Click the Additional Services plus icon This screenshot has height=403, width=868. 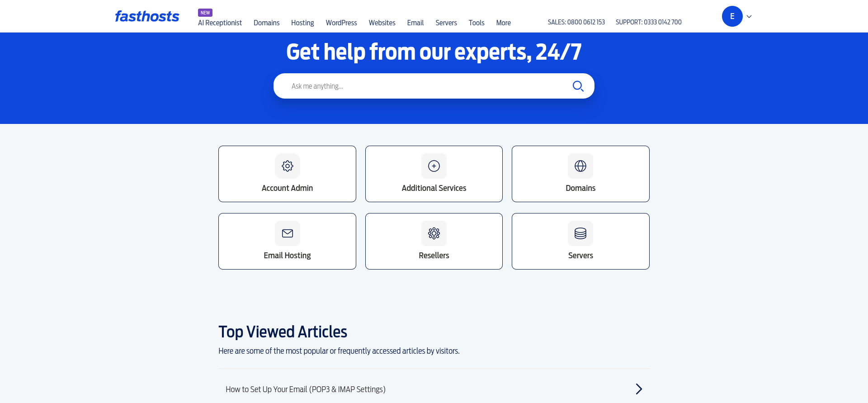[434, 166]
